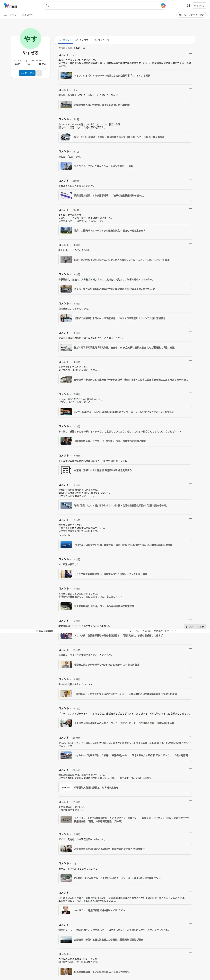Click the ellipsis in the footer bar
Image resolution: width=210 pixels, height=980 pixels.
174,631
